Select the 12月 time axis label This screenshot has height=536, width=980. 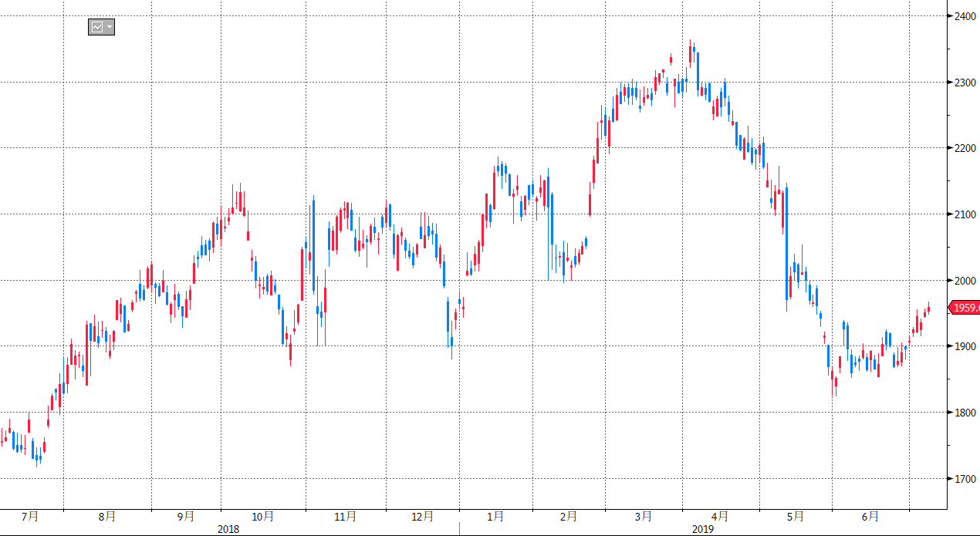tap(422, 516)
